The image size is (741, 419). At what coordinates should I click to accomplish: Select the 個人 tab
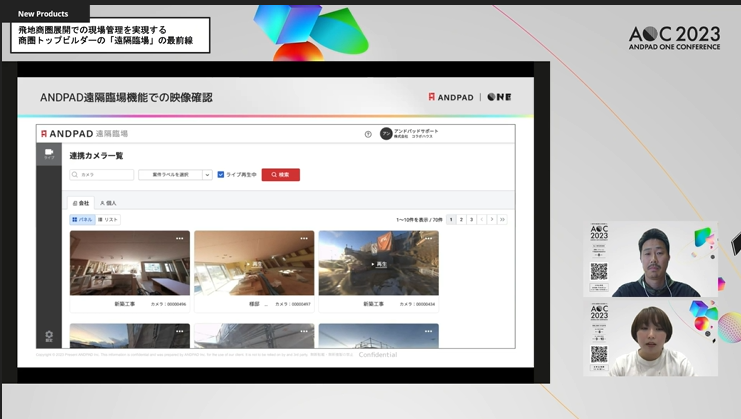[x=108, y=203]
